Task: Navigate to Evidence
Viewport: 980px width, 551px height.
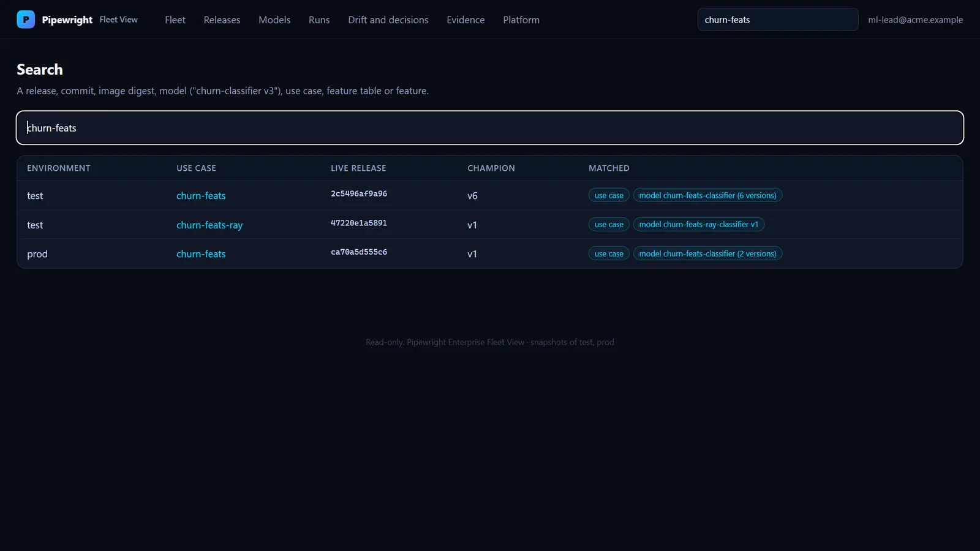Action: click(x=466, y=20)
